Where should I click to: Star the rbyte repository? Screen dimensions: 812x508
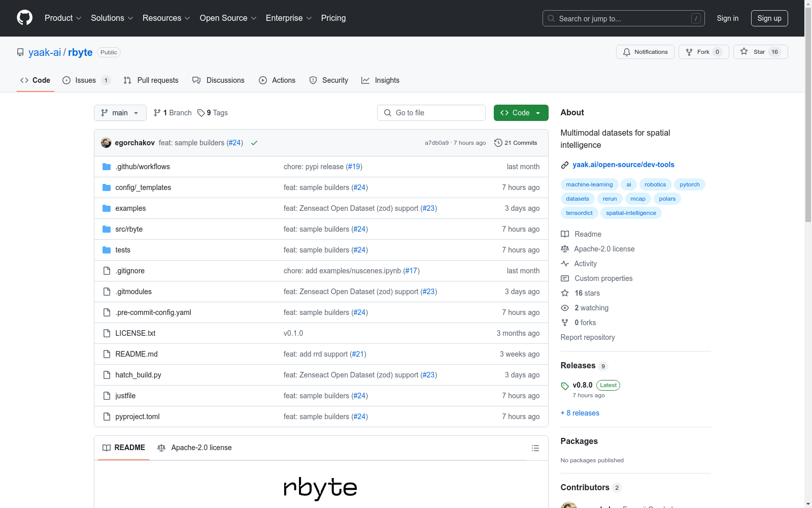click(x=760, y=52)
